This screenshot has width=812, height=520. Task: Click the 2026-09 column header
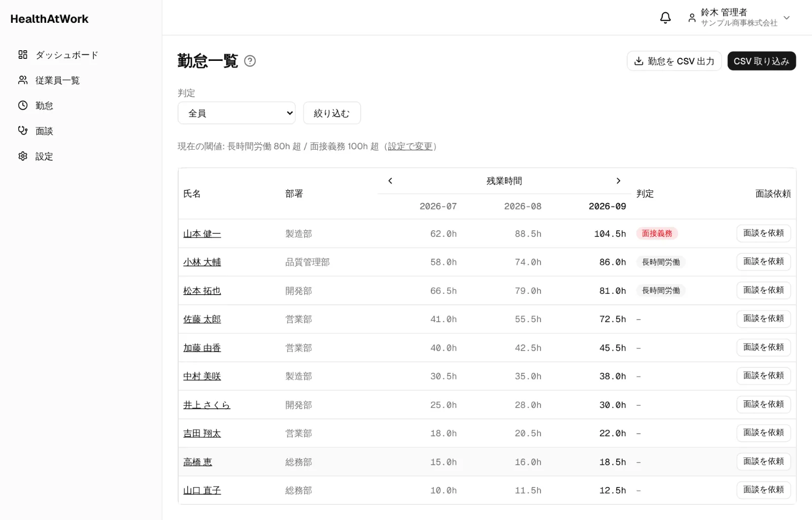pos(607,206)
